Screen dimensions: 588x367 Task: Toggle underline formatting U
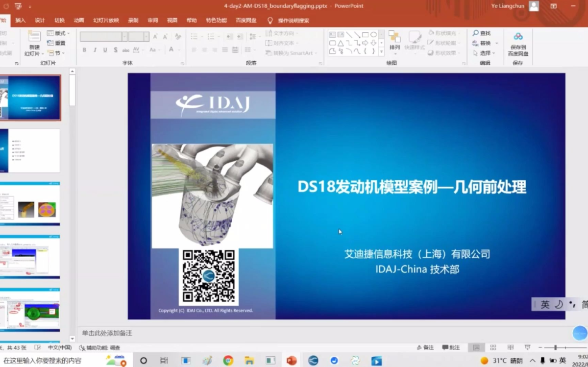[x=105, y=50]
